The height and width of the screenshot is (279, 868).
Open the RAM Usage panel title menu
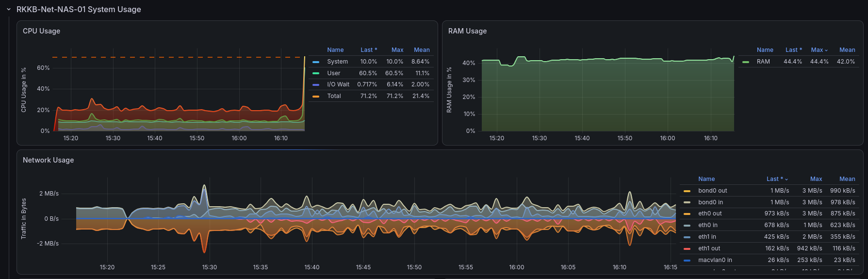pos(467,31)
